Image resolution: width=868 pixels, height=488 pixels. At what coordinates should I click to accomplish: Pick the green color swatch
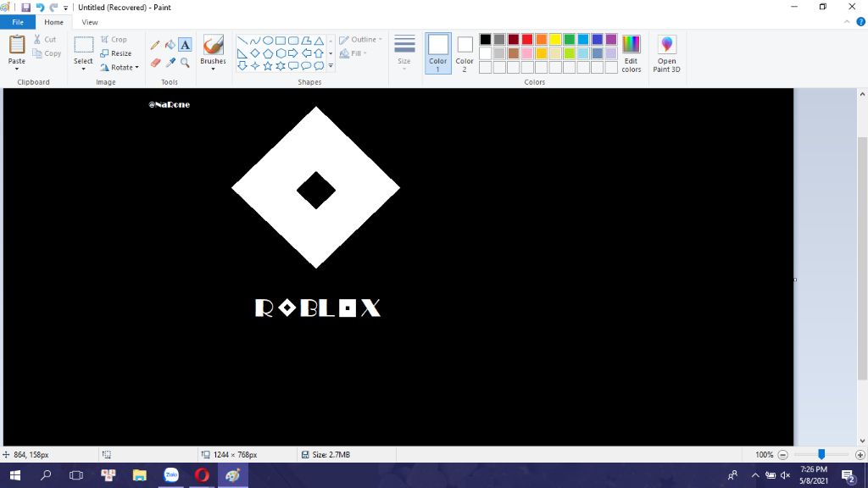[x=569, y=39]
